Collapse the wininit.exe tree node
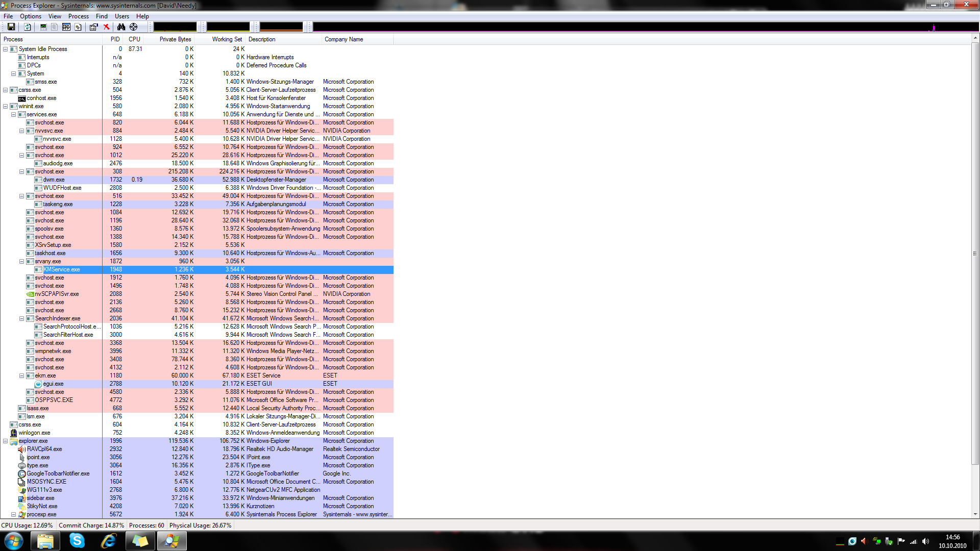 (6, 106)
